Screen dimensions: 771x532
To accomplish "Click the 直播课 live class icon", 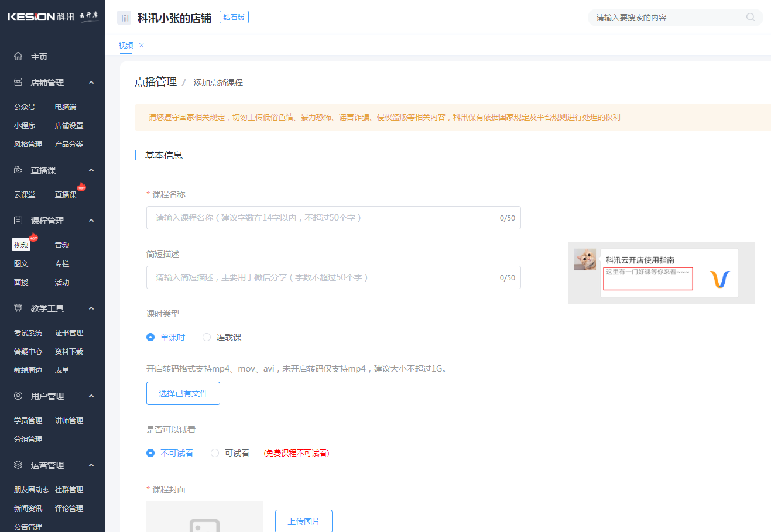I will (x=18, y=170).
